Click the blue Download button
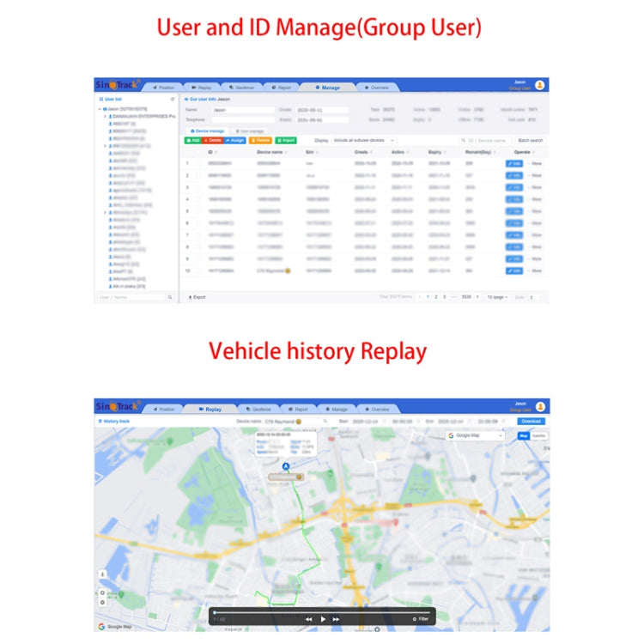This screenshot has width=644, height=644. [x=531, y=422]
